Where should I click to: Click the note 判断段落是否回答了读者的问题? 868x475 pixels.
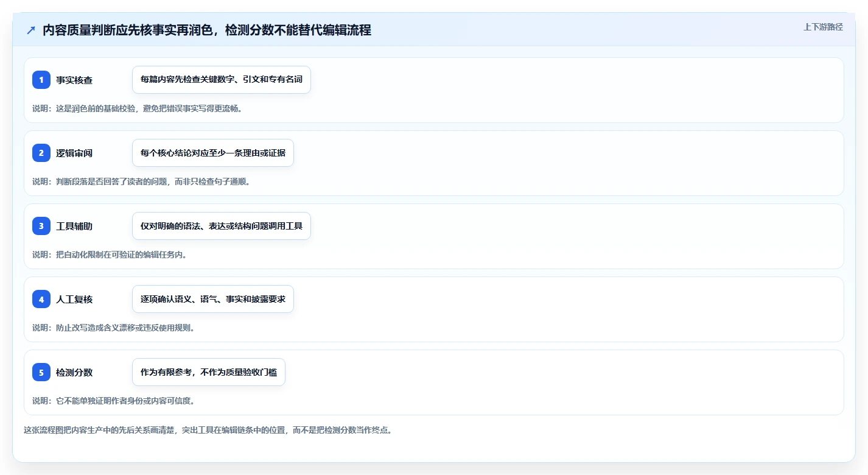[x=112, y=181]
